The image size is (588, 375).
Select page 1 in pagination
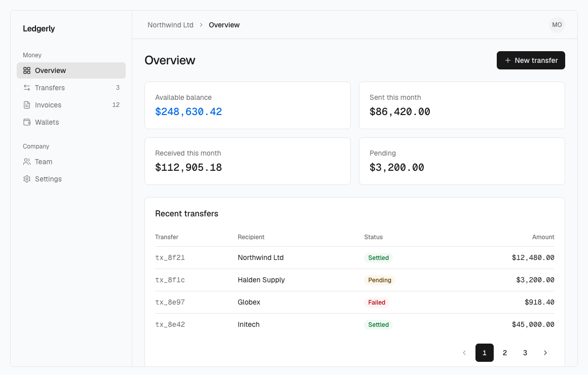[x=485, y=353]
